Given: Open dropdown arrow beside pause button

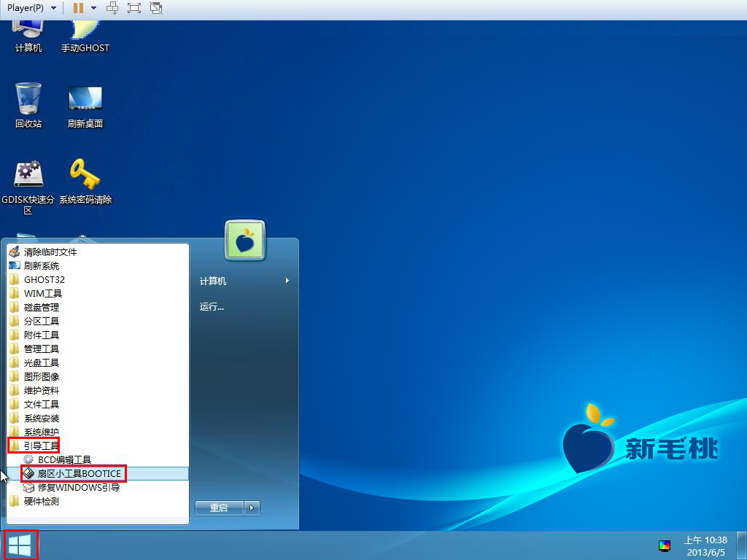Looking at the screenshot, I should [x=94, y=8].
